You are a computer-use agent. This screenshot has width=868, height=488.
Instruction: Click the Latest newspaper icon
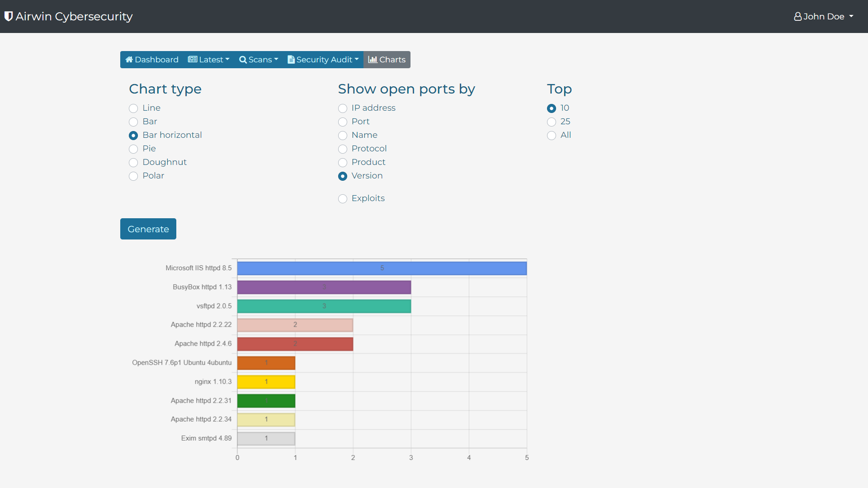[192, 60]
